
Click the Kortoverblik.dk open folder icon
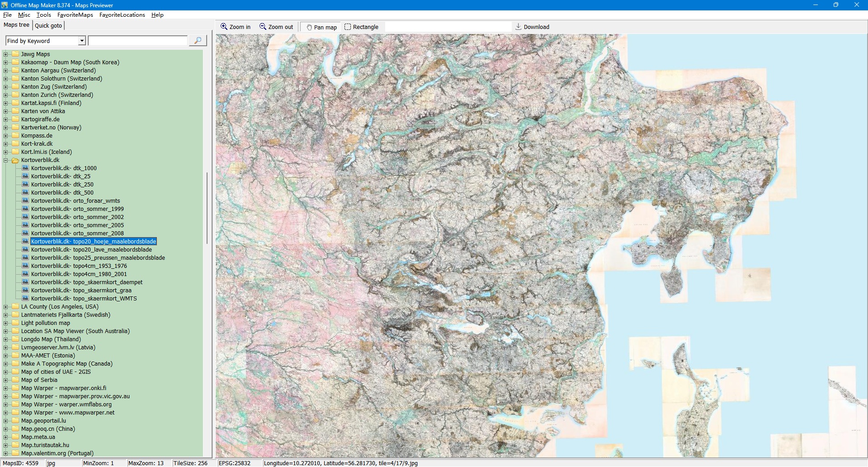tap(15, 160)
